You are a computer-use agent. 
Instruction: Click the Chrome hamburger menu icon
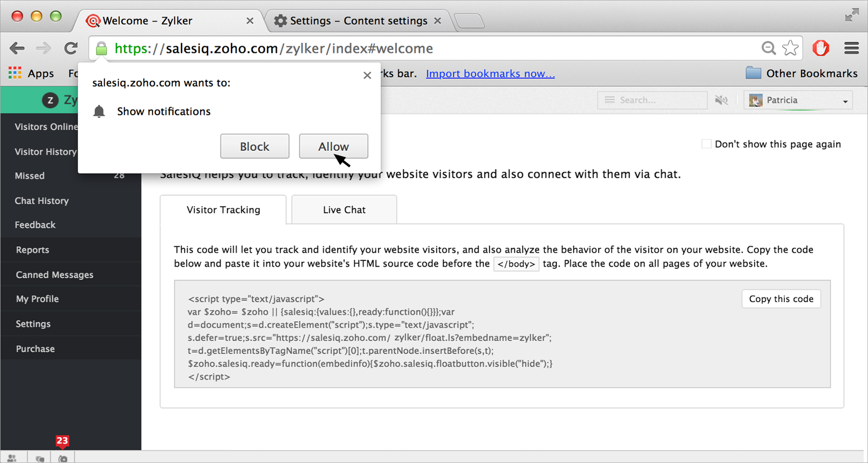(x=851, y=48)
